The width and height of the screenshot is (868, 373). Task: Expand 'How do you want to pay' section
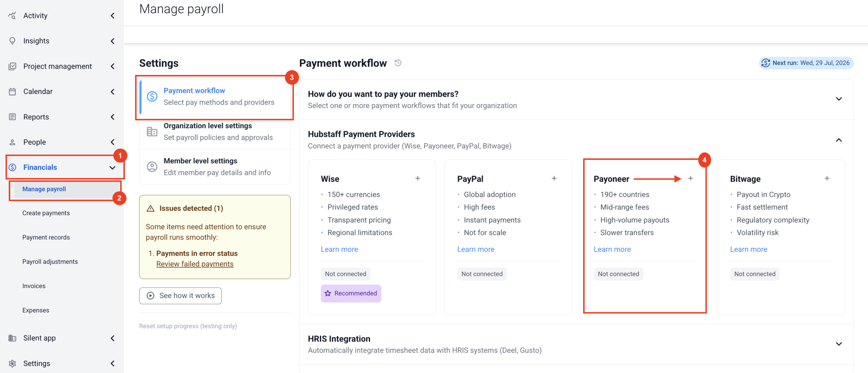(839, 99)
